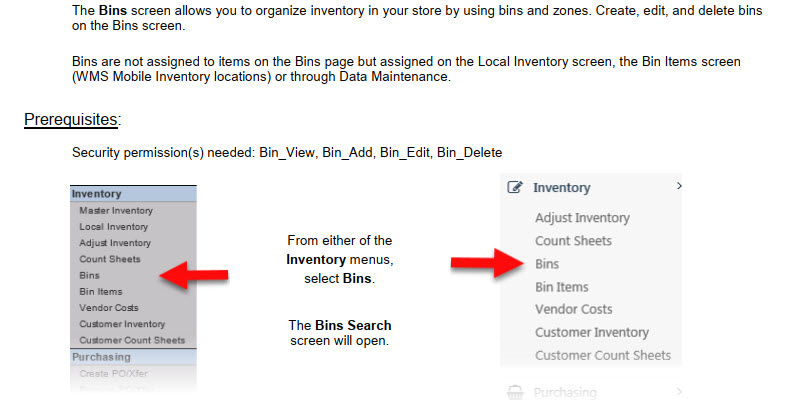Click the left red arrow pointing at Bins
The width and height of the screenshot is (785, 412).
pyautogui.click(x=195, y=274)
